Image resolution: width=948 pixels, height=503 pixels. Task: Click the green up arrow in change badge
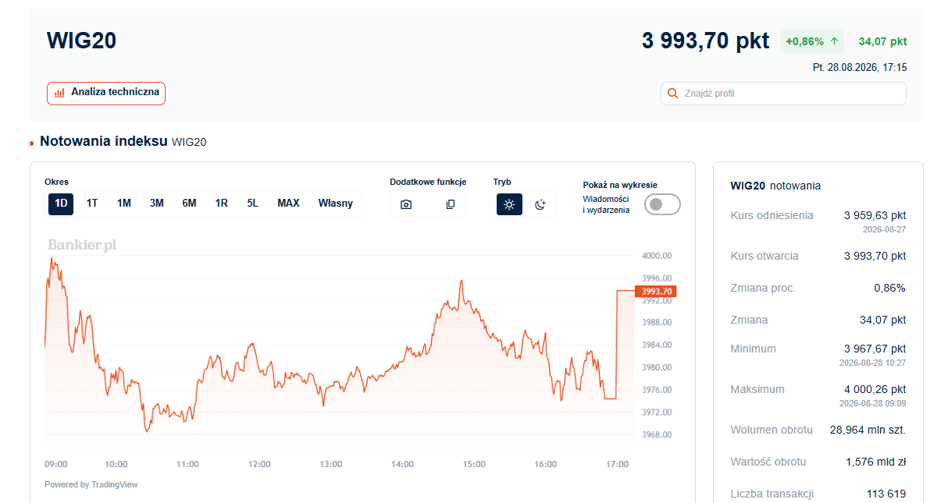[x=834, y=41]
